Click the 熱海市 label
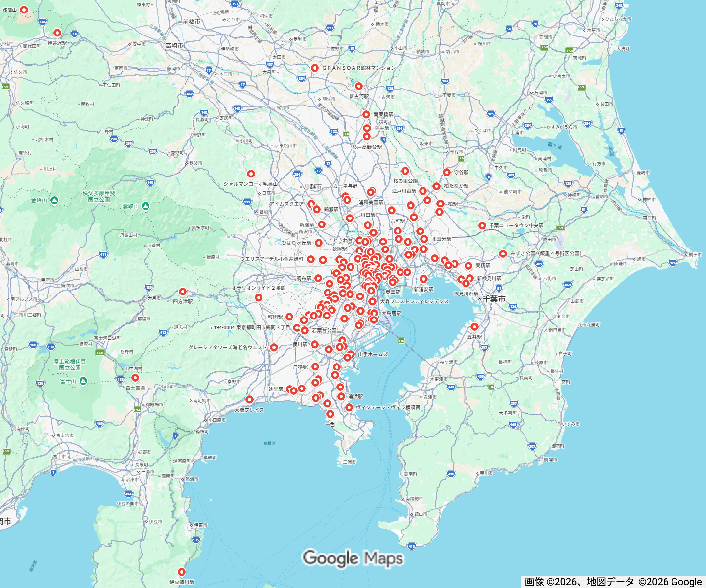Image resolution: width=706 pixels, height=588 pixels. (x=192, y=479)
